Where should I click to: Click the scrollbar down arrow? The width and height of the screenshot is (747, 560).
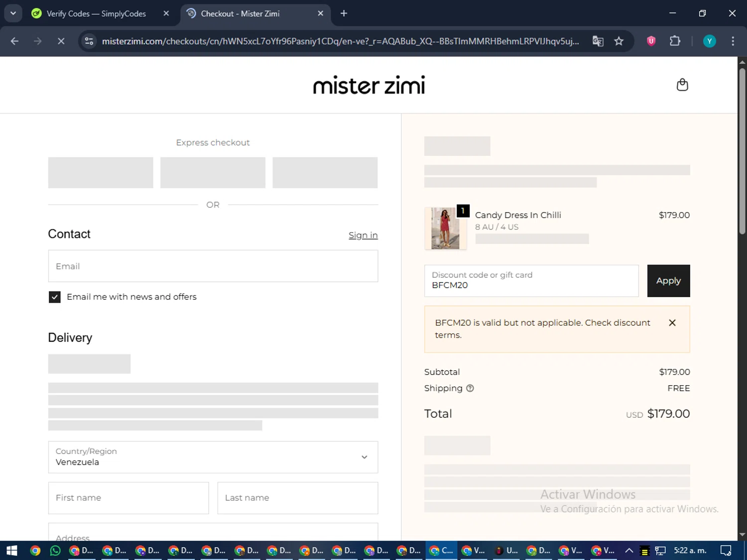pos(742,535)
